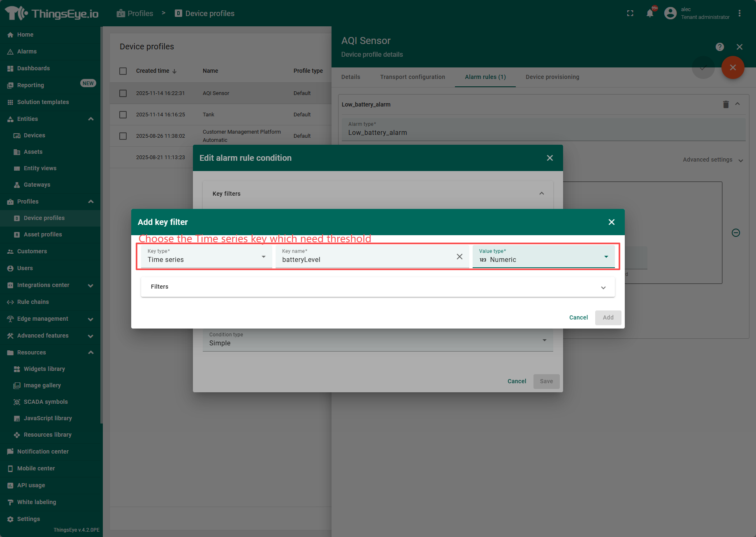Toggle fullscreen mode icon
The width and height of the screenshot is (756, 537).
630,14
